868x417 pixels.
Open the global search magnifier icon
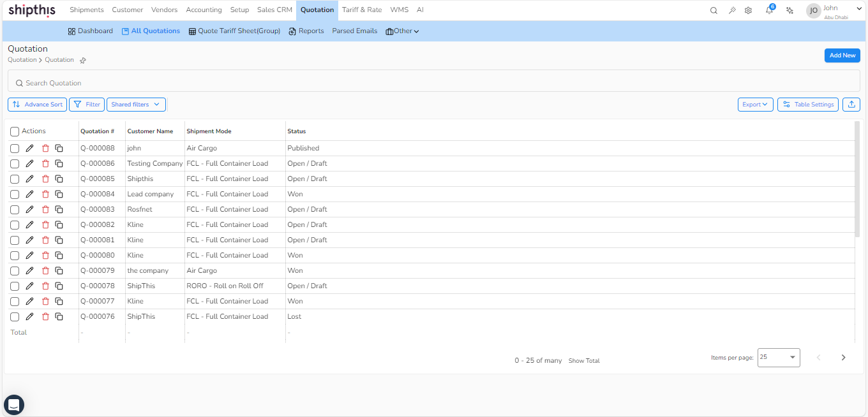713,10
